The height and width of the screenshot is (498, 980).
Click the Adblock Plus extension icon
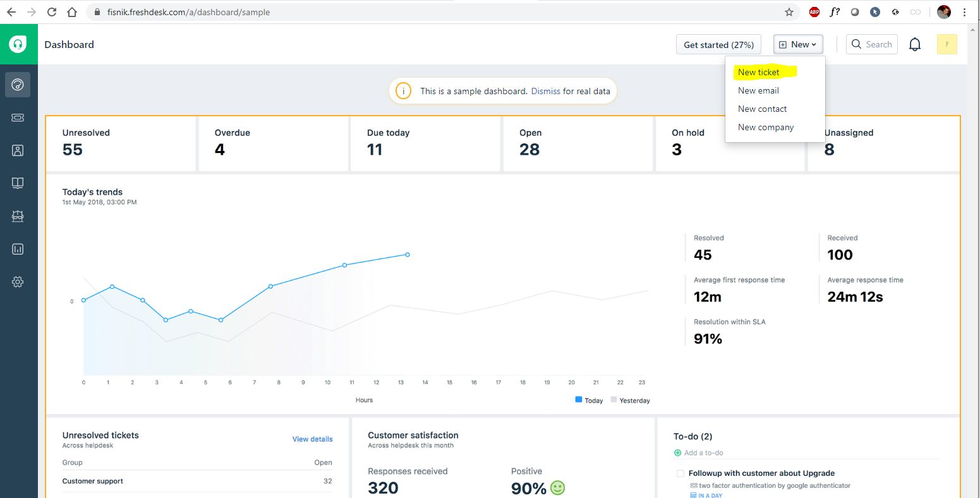tap(814, 12)
